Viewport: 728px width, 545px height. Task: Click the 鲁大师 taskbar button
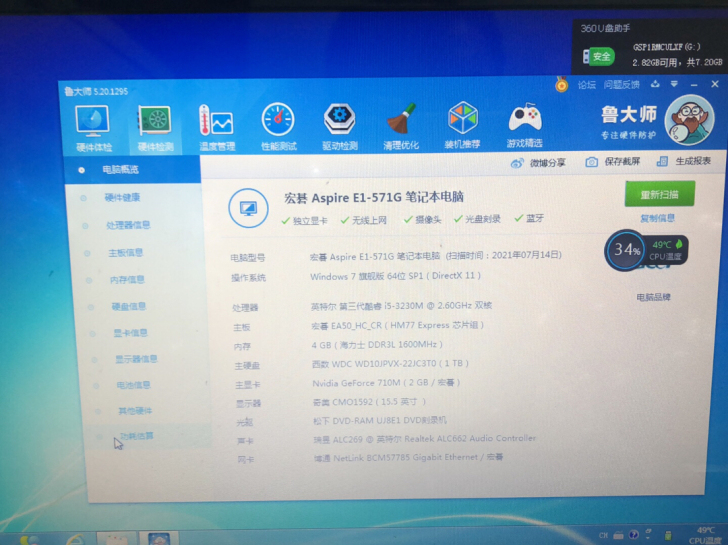[159, 539]
